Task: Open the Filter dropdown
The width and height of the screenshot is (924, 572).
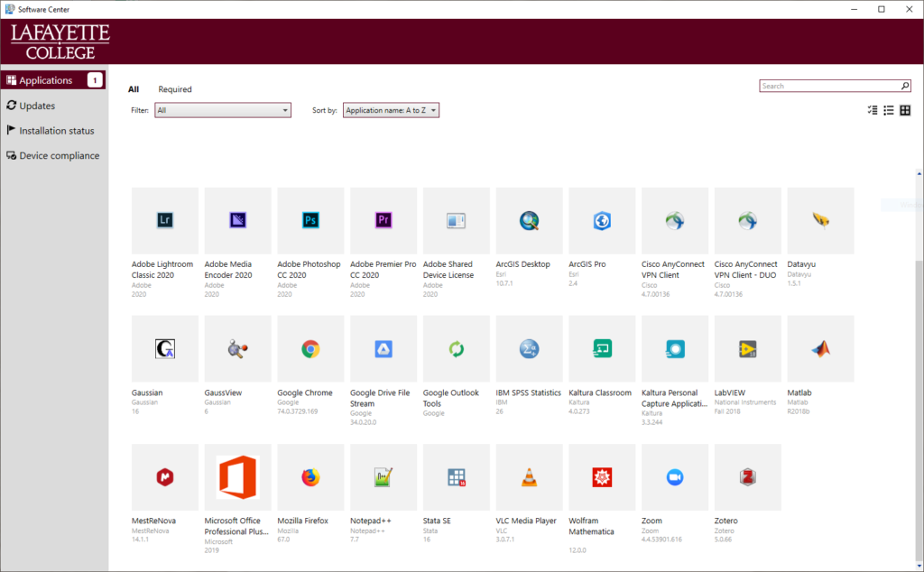Action: tap(222, 109)
